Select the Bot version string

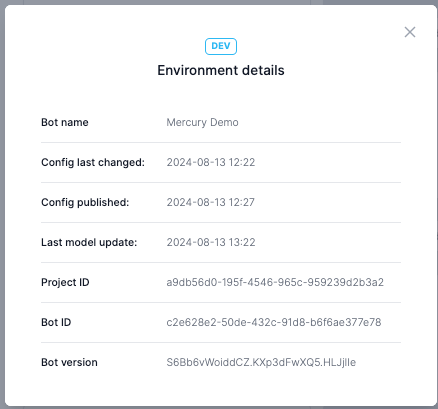pyautogui.click(x=261, y=362)
